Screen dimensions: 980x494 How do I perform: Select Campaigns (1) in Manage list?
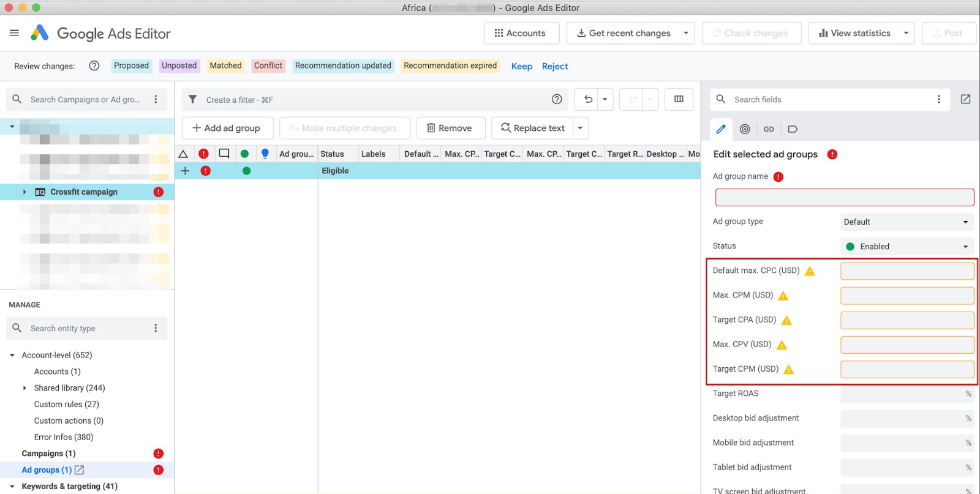tap(48, 454)
